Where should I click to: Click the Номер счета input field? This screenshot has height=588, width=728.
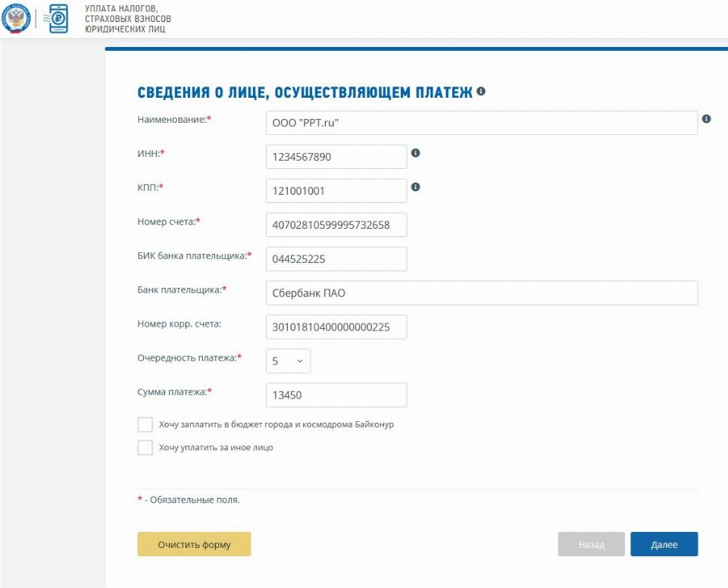[336, 225]
